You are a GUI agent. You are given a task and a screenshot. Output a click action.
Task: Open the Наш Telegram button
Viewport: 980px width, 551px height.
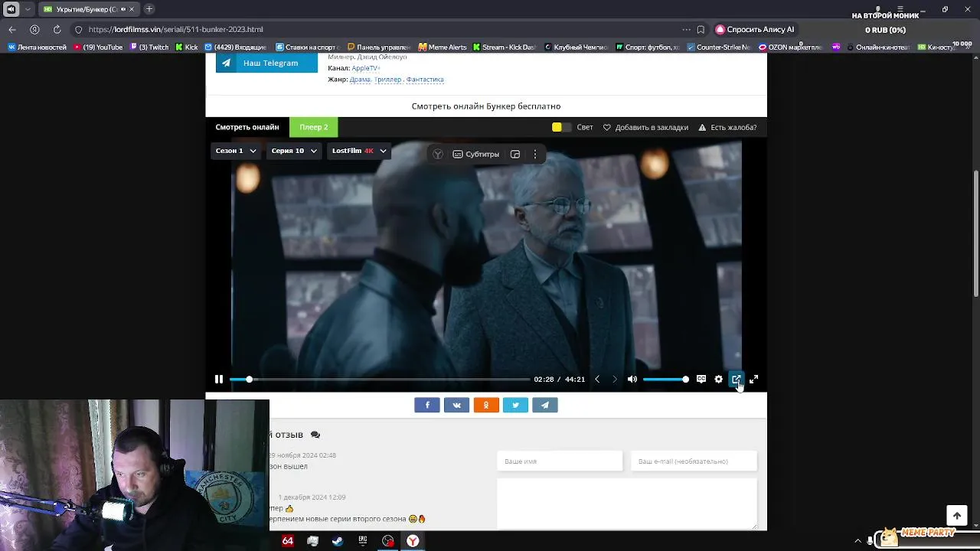266,63
